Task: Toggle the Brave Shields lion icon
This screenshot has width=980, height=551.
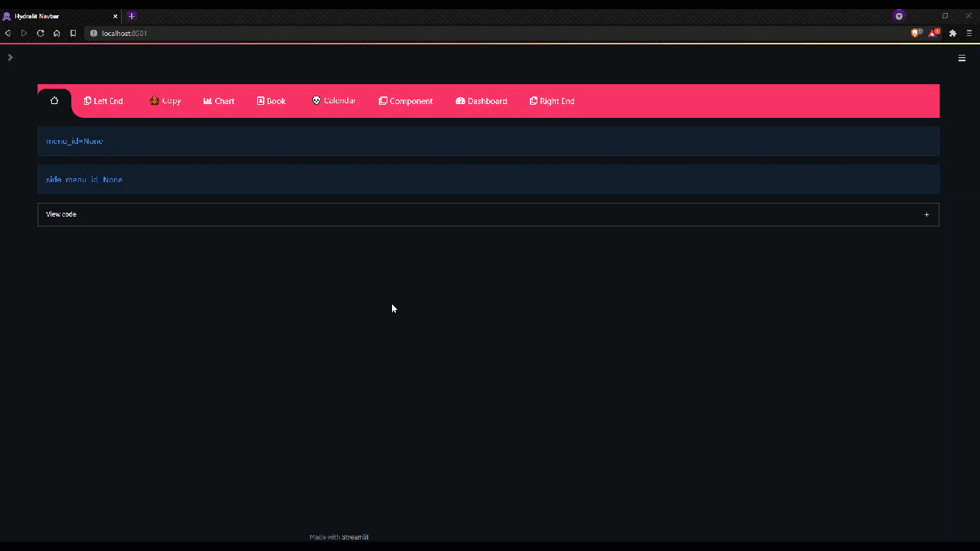Action: [916, 34]
